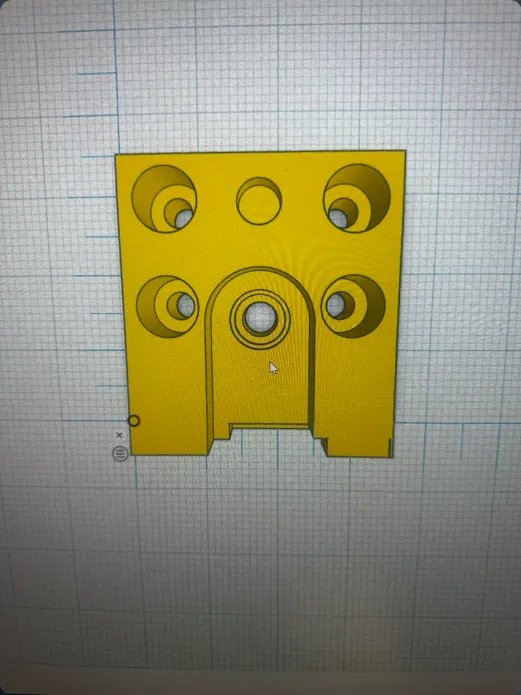
Task: Pick the middle-right counterbored hole
Action: tap(353, 306)
